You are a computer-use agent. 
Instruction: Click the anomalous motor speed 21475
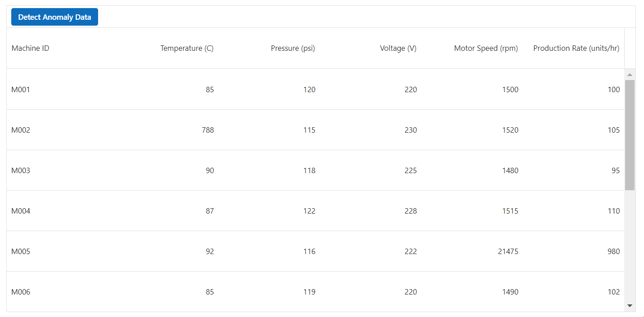click(508, 251)
